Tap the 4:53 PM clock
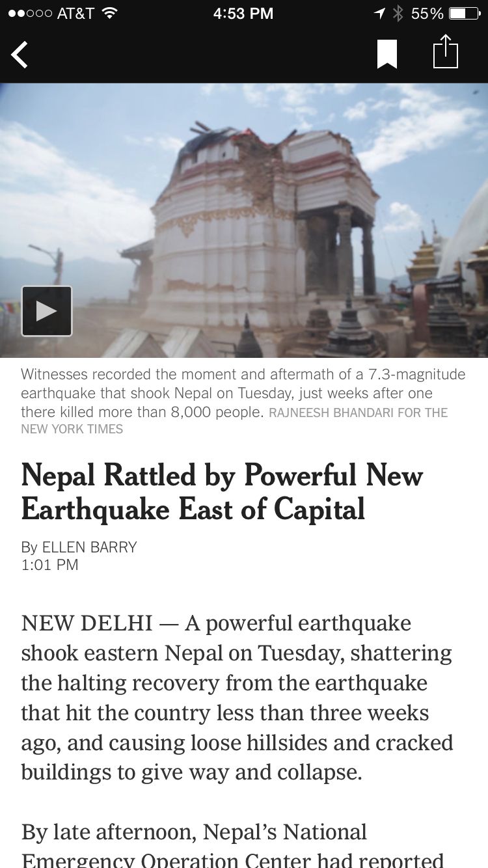Viewport: 488px width, 868px height. (x=243, y=13)
